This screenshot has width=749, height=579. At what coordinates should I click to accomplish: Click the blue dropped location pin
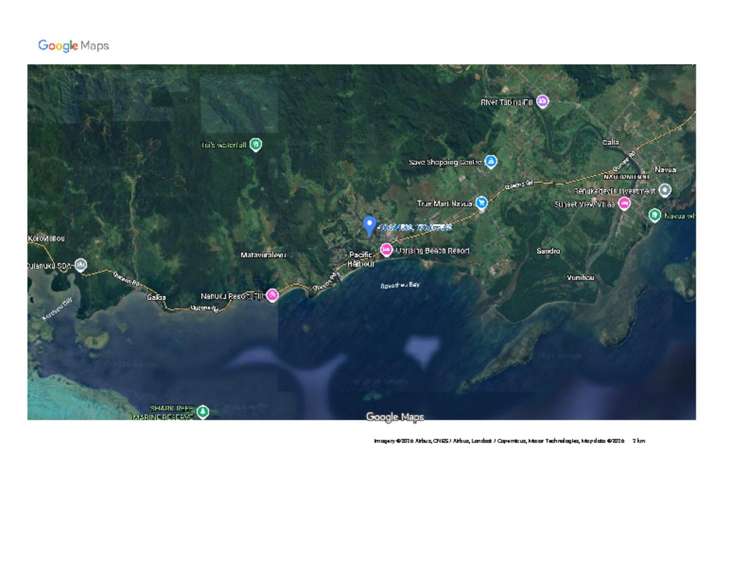[x=369, y=226]
